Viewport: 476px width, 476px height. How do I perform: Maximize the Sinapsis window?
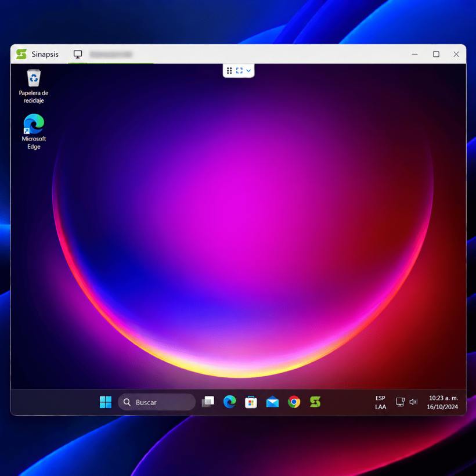point(436,55)
